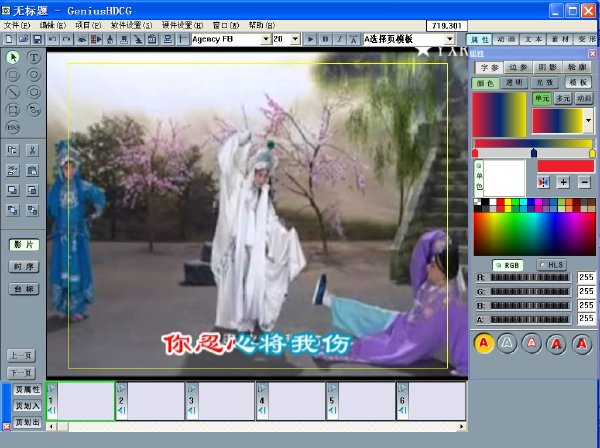Select the Text (T) tool
Screen dimensions: 600x448
tap(34, 57)
